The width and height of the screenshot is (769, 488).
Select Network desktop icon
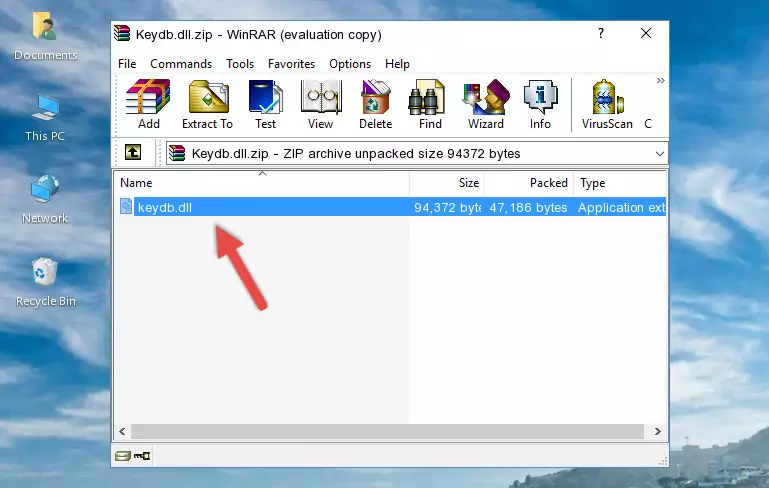(45, 200)
